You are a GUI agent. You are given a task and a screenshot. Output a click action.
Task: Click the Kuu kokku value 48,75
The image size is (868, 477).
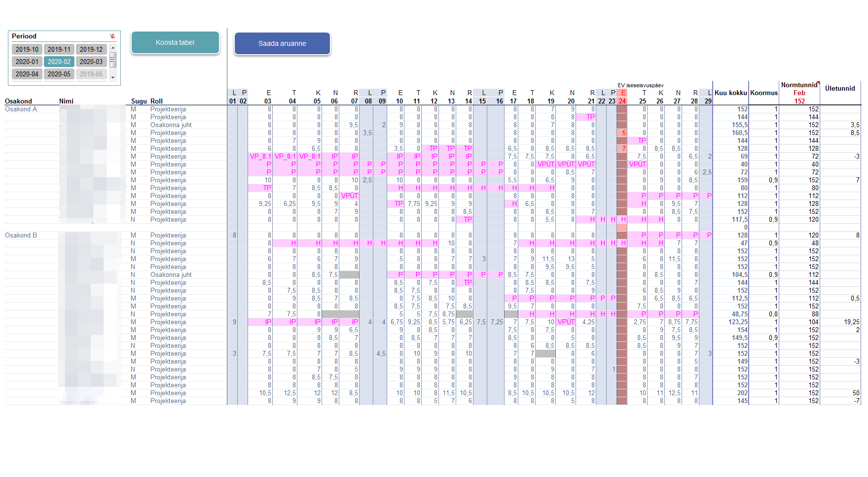740,314
